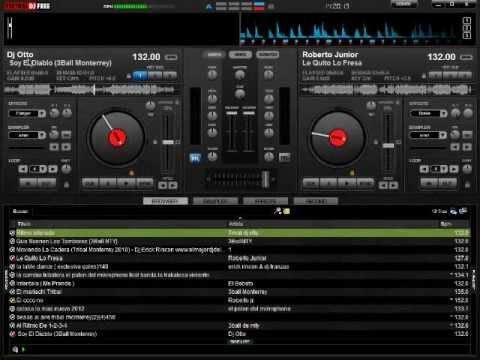Viewport: 480px width, 360px height.
Task: Click right deck next sample arrow
Action: 467,147
